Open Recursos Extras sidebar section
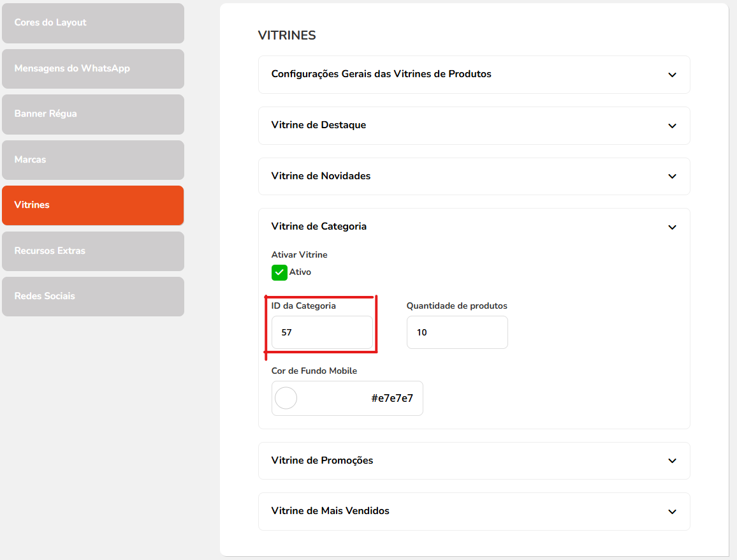This screenshot has height=560, width=737. [x=93, y=251]
